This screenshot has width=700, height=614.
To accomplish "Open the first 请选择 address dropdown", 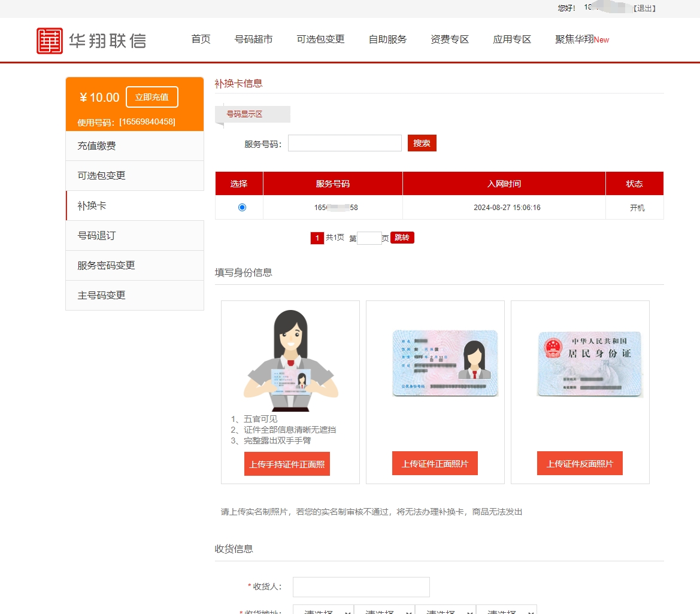I will [323, 610].
